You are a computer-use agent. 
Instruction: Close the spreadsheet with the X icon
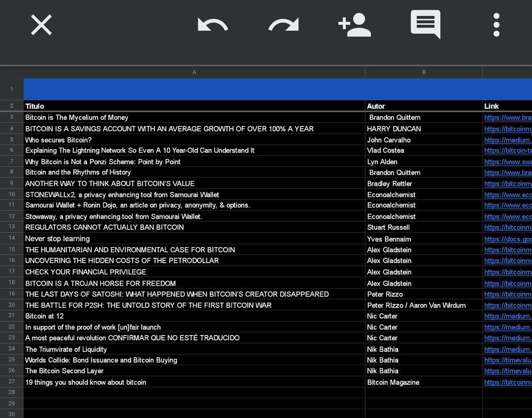coord(41,25)
